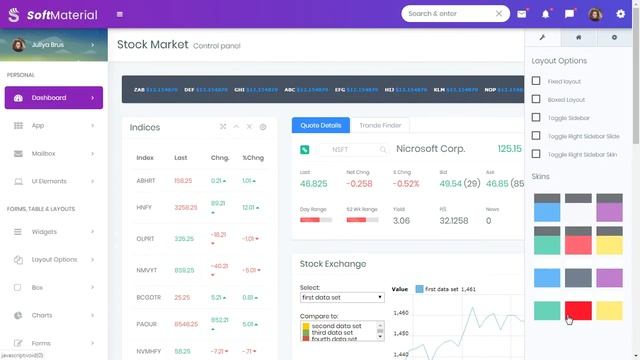Expand the App menu chevron
Image resolution: width=640 pixels, height=360 pixels.
[x=93, y=126]
